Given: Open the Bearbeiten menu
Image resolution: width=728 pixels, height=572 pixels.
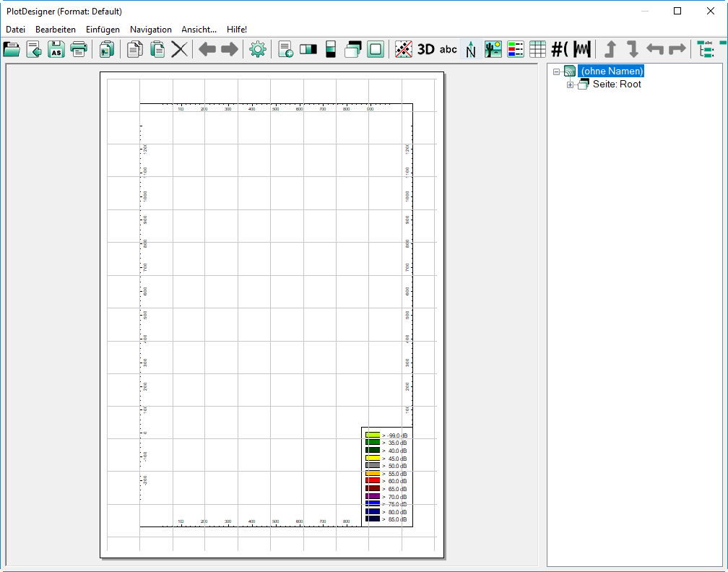Looking at the screenshot, I should tap(55, 29).
